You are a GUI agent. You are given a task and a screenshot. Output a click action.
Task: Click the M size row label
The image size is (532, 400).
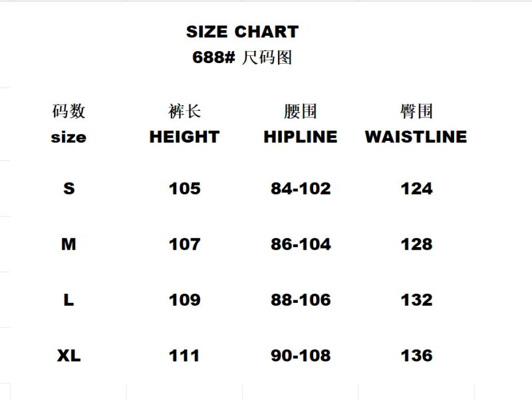[68, 245]
